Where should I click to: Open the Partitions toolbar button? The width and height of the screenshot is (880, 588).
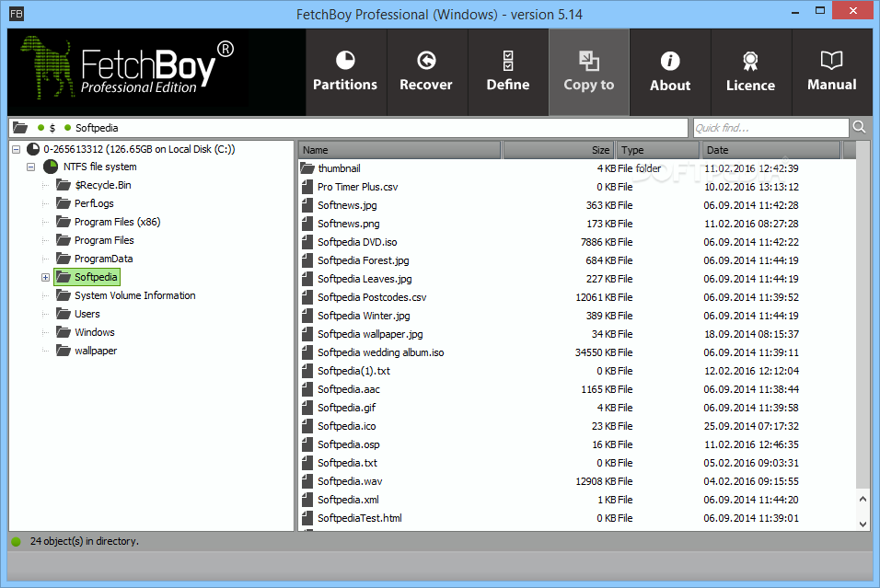click(x=346, y=72)
